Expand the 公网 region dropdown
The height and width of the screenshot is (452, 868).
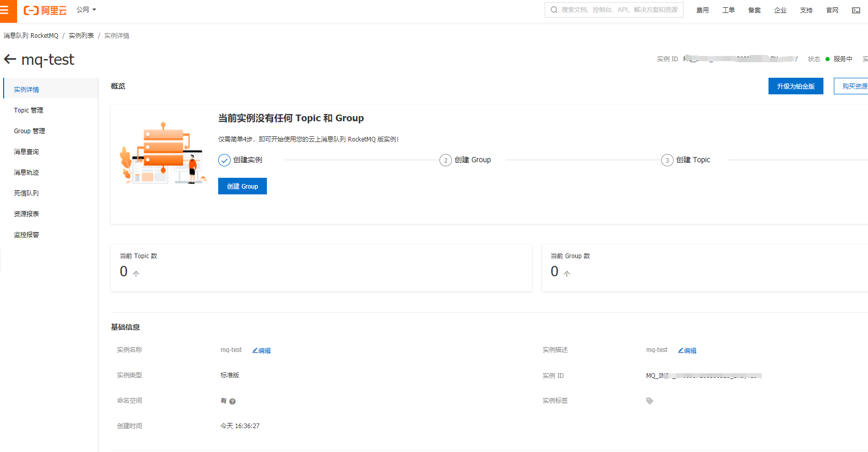click(x=87, y=10)
